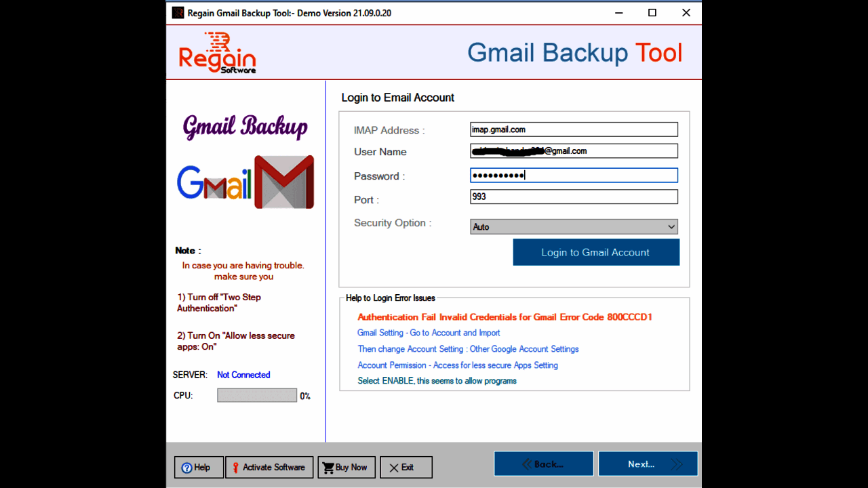The image size is (868, 488).
Task: Click the Port number input box
Action: 574,197
